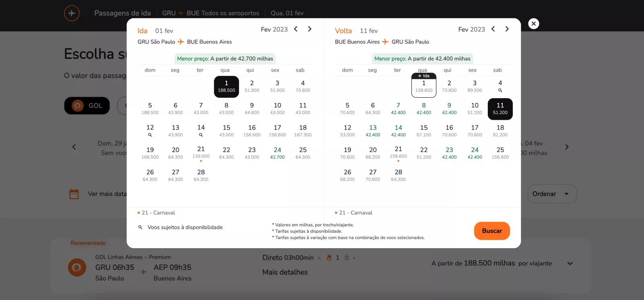Show next dates with right carousel arrow

567,147
